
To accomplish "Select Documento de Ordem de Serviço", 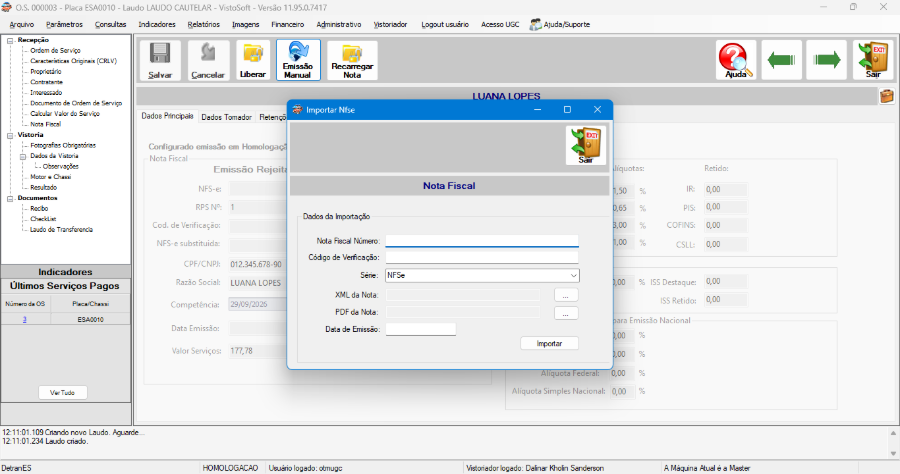I will [76, 103].
